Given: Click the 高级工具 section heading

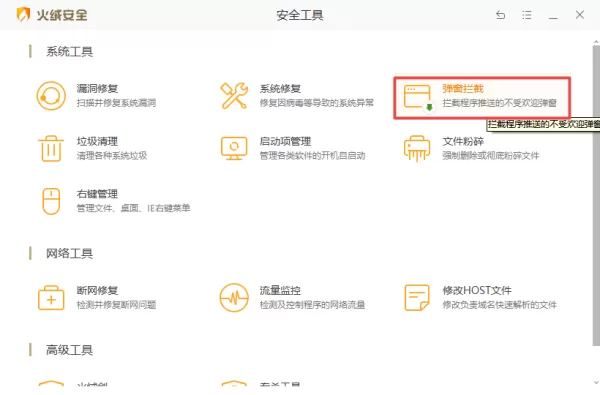Looking at the screenshot, I should (69, 350).
